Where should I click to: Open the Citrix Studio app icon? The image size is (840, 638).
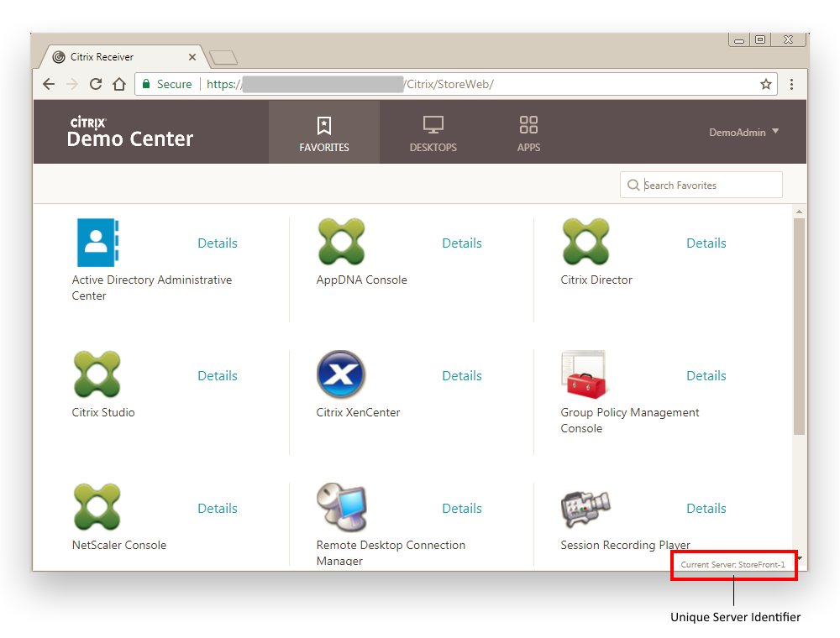click(x=97, y=374)
